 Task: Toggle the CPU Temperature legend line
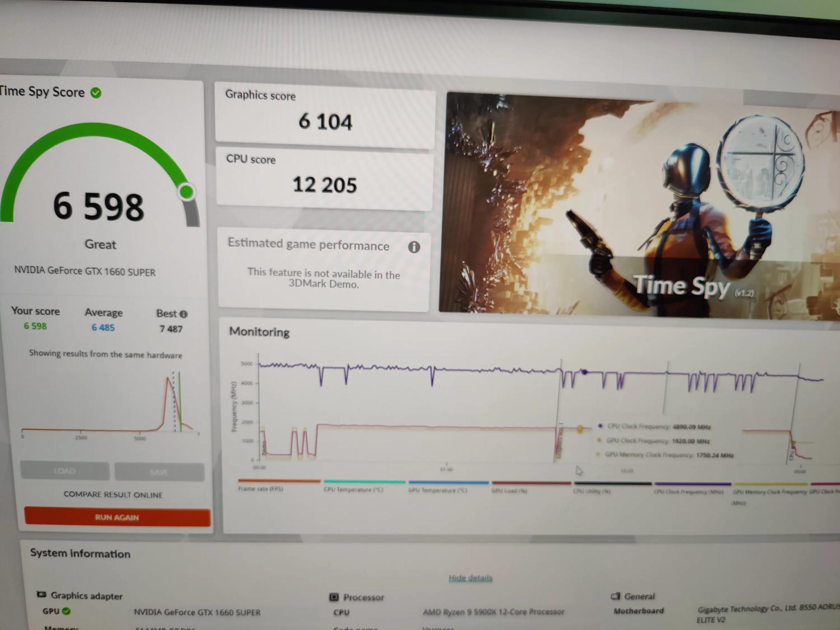pos(364,482)
